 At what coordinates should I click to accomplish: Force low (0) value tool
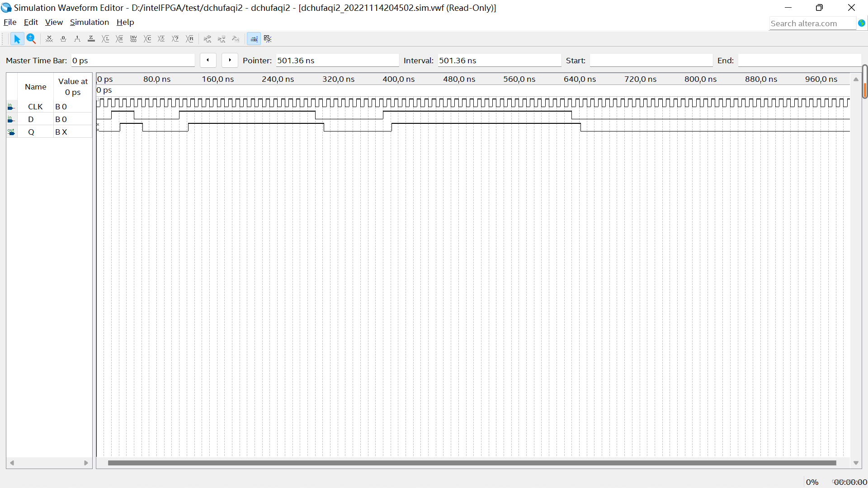[63, 39]
